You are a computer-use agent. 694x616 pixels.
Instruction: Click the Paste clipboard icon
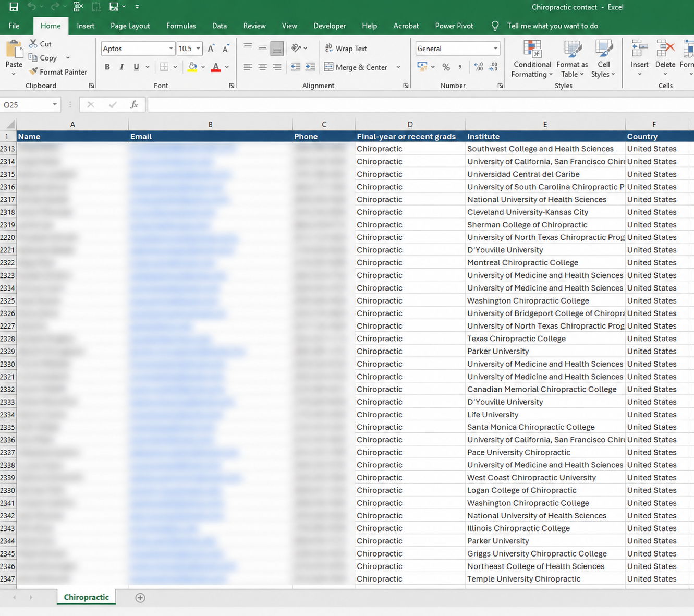pyautogui.click(x=14, y=50)
